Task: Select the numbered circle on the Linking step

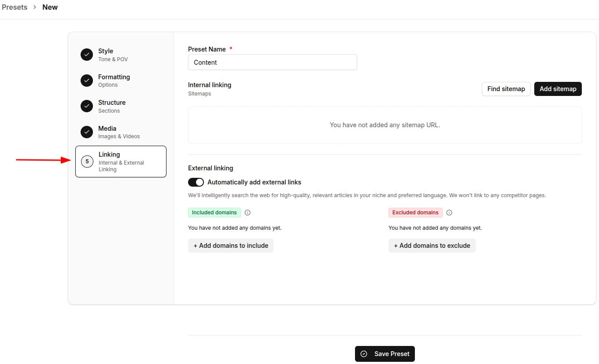Action: point(87,162)
